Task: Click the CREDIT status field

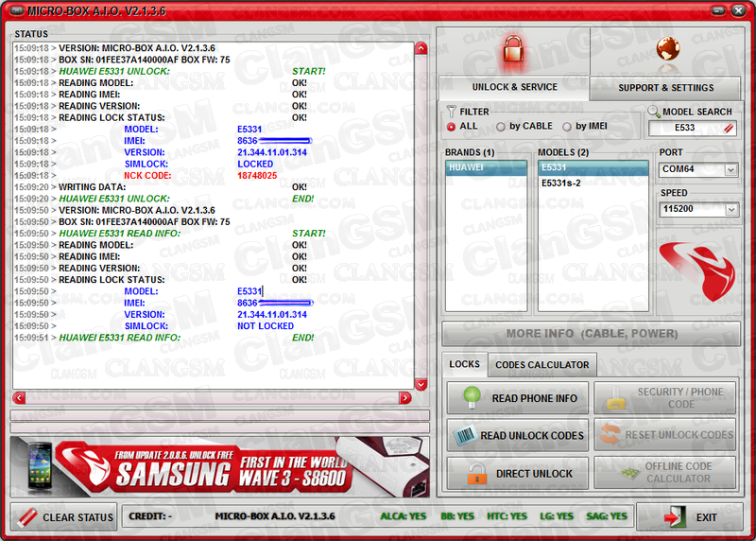Action: coord(150,516)
